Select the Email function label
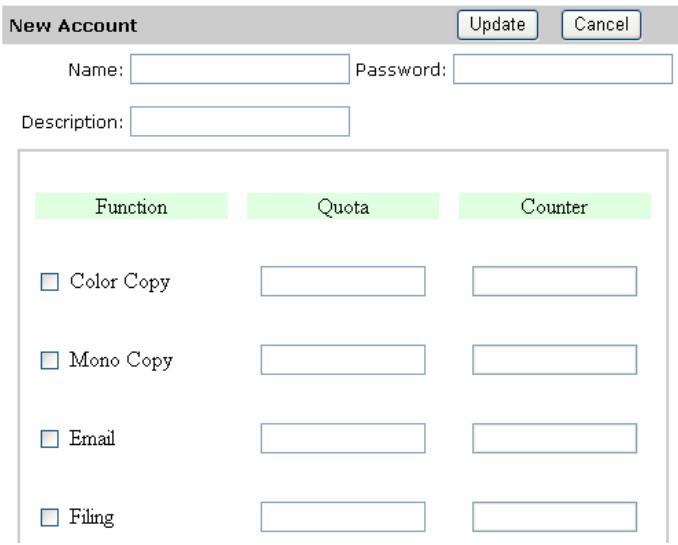The image size is (678, 545). [x=92, y=438]
